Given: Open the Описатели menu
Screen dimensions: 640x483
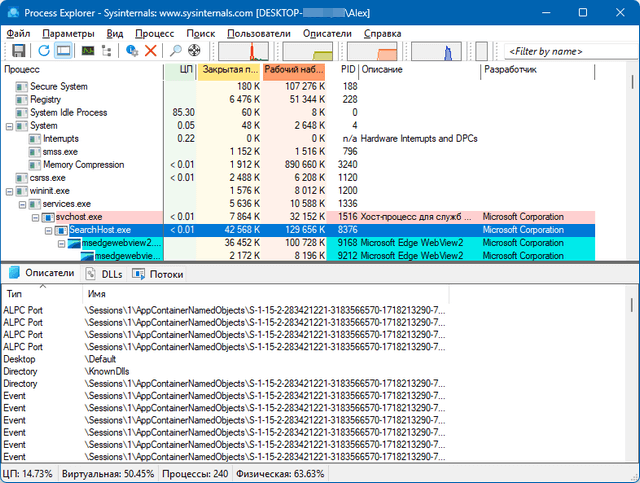Looking at the screenshot, I should point(327,33).
